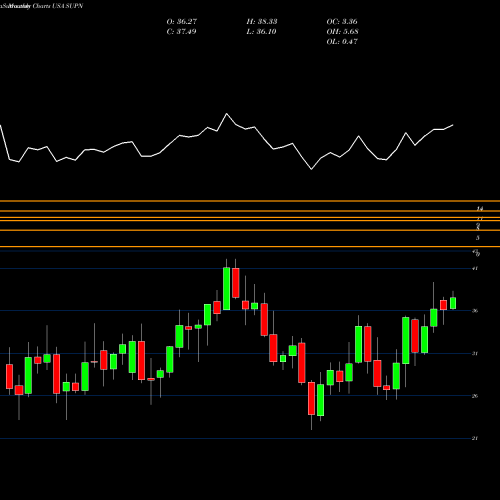Click the tall green candle peaking at 41
Viewport: 500px width, 500px height.
pos(226,289)
